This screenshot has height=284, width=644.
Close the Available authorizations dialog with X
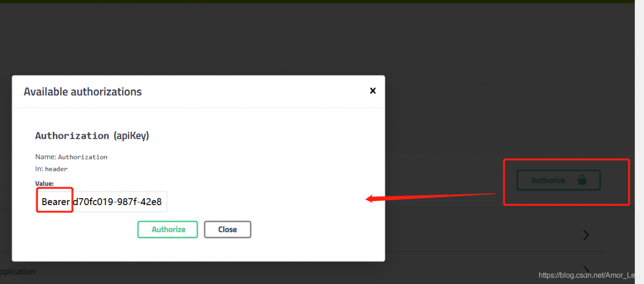373,91
